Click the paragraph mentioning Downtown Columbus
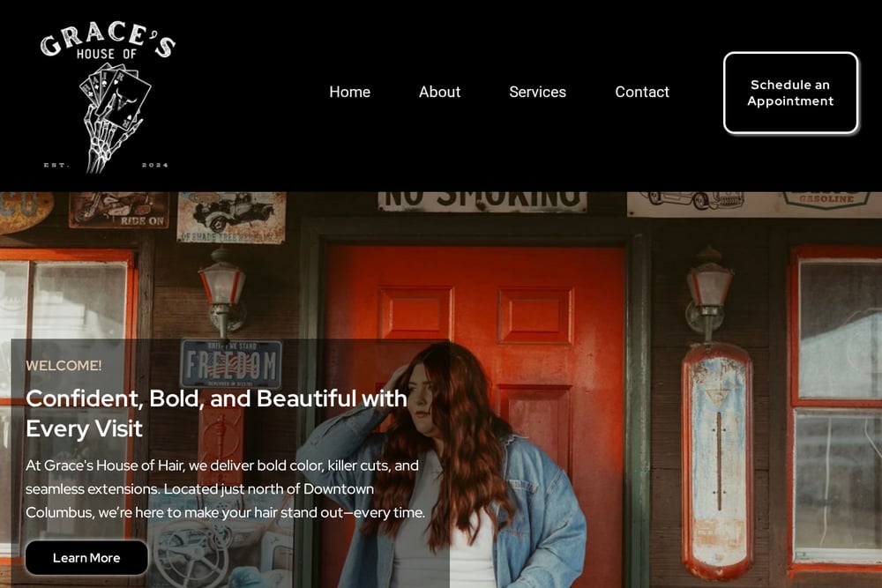 pyautogui.click(x=226, y=489)
